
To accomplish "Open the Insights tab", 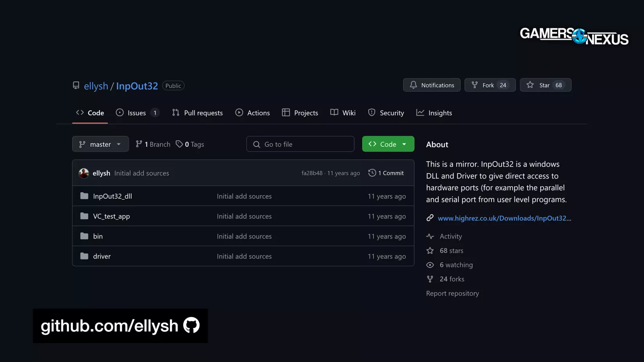I will [x=434, y=113].
